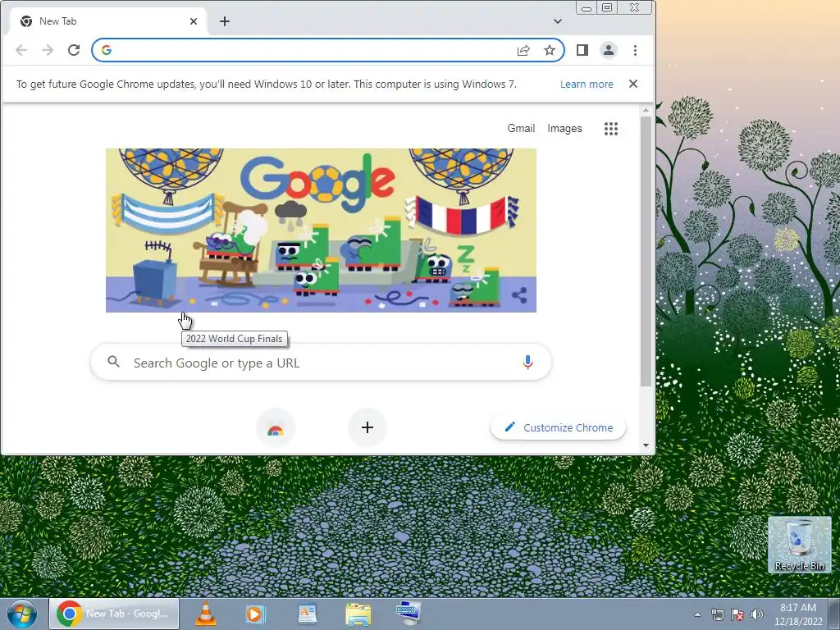Close the New Tab tab
The height and width of the screenshot is (630, 840).
click(x=194, y=21)
